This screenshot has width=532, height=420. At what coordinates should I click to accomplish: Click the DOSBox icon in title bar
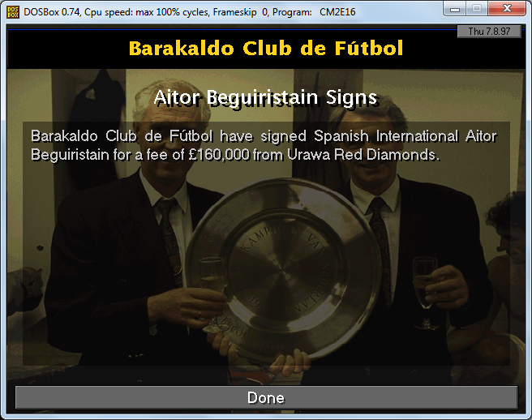click(x=13, y=12)
